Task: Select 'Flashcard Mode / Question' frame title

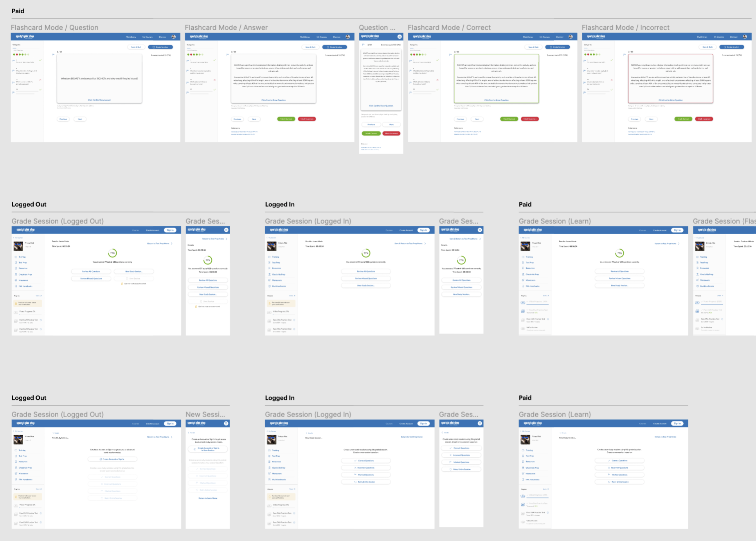Action: coord(54,27)
